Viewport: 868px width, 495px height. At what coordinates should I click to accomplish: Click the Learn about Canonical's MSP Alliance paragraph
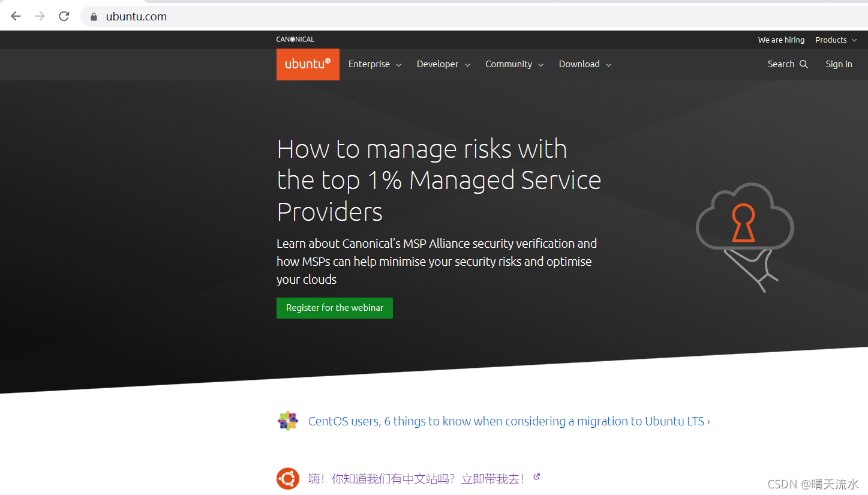[x=437, y=262]
